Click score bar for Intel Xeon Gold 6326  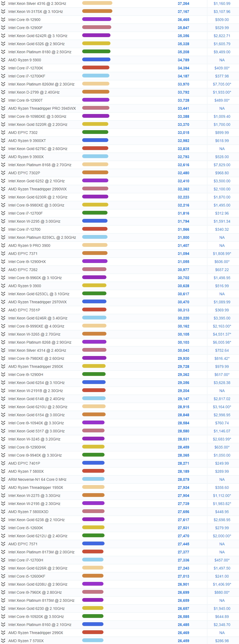[x=96, y=43]
